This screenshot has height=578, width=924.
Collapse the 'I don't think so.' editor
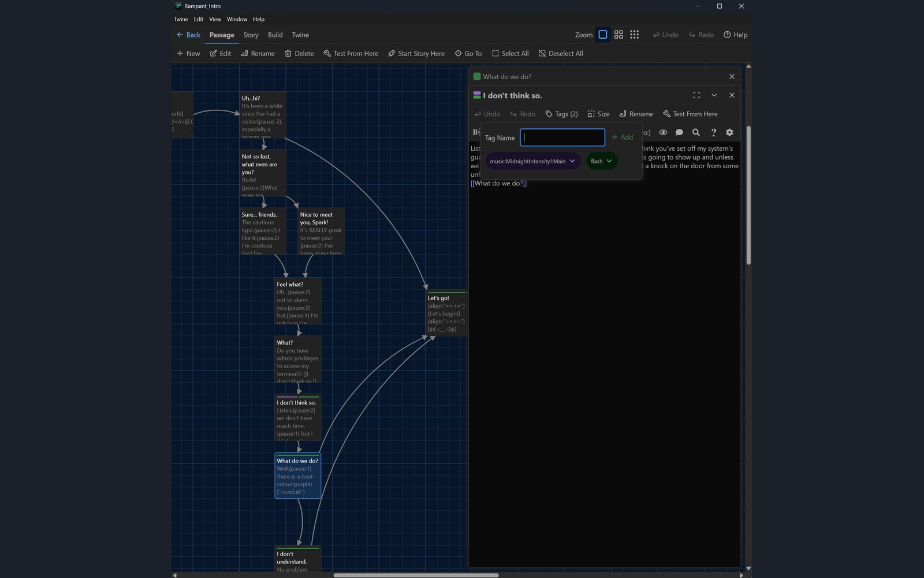tap(714, 95)
